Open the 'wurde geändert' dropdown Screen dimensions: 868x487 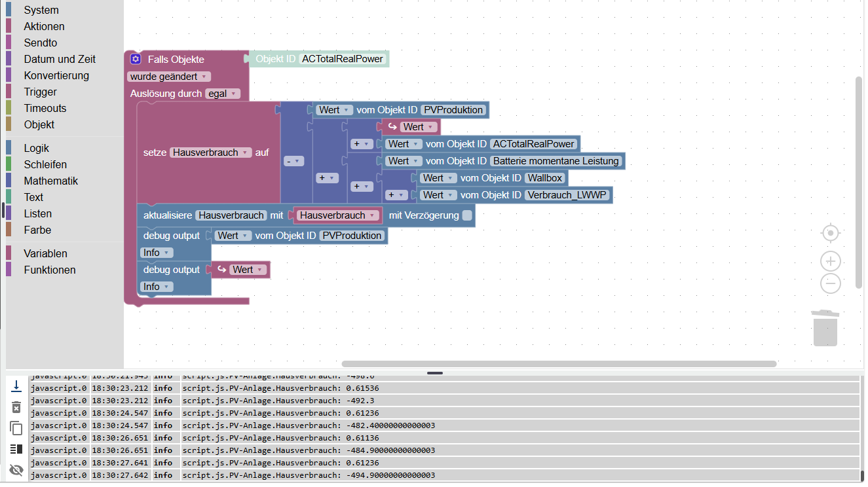click(x=169, y=77)
